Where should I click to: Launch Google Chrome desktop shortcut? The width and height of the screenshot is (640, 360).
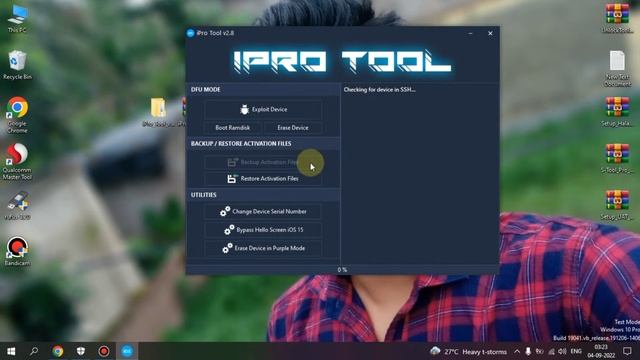[x=17, y=115]
